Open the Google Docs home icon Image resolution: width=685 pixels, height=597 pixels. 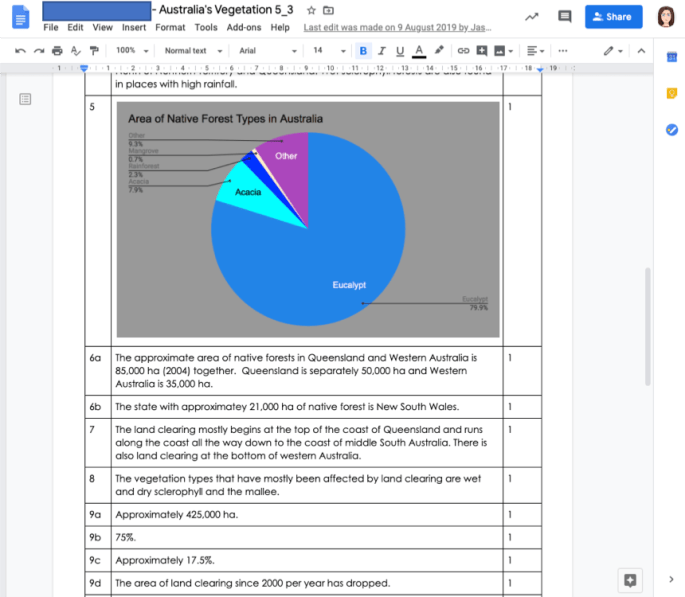[x=21, y=17]
